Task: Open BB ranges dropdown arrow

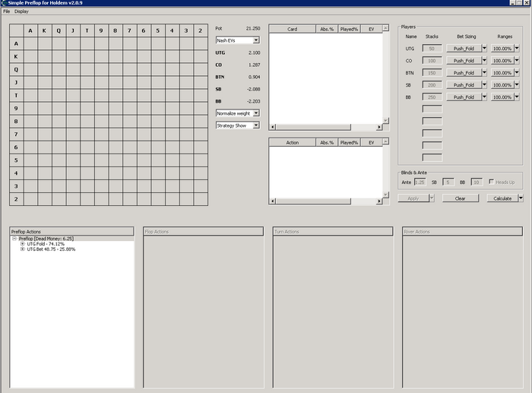Action: pos(517,97)
